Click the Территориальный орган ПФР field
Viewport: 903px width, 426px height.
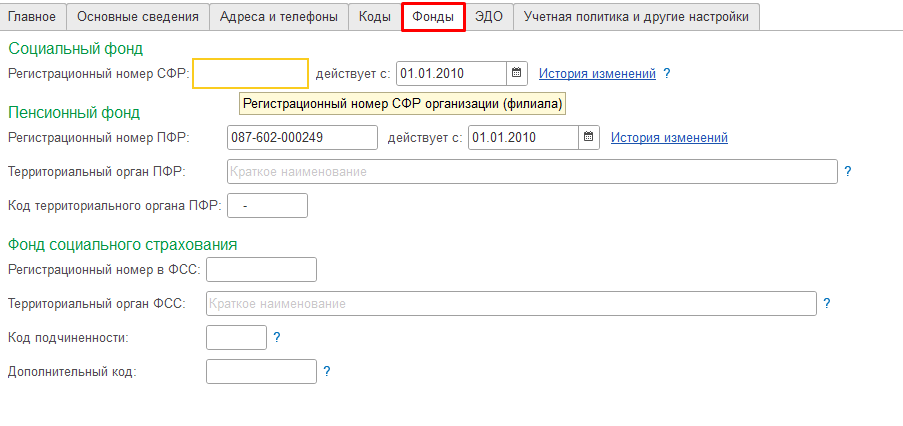533,172
